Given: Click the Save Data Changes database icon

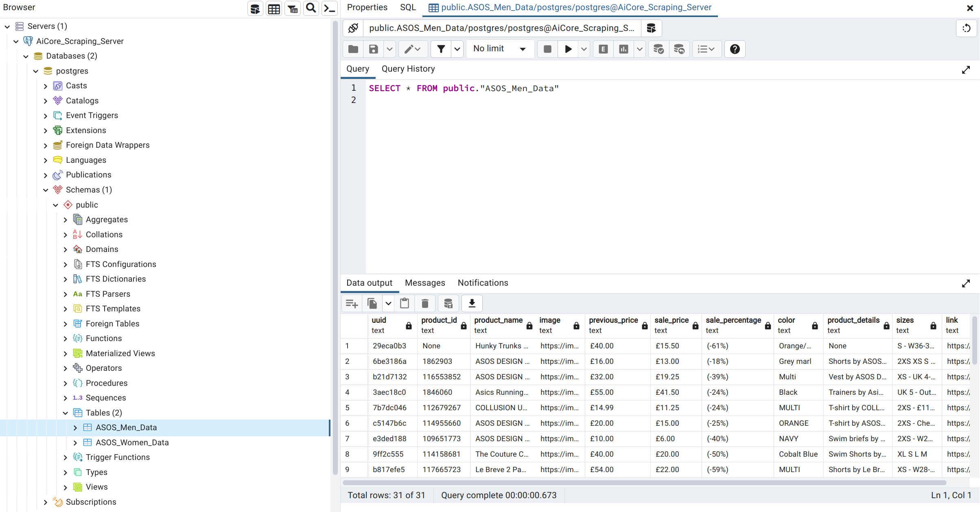Looking at the screenshot, I should click(448, 304).
